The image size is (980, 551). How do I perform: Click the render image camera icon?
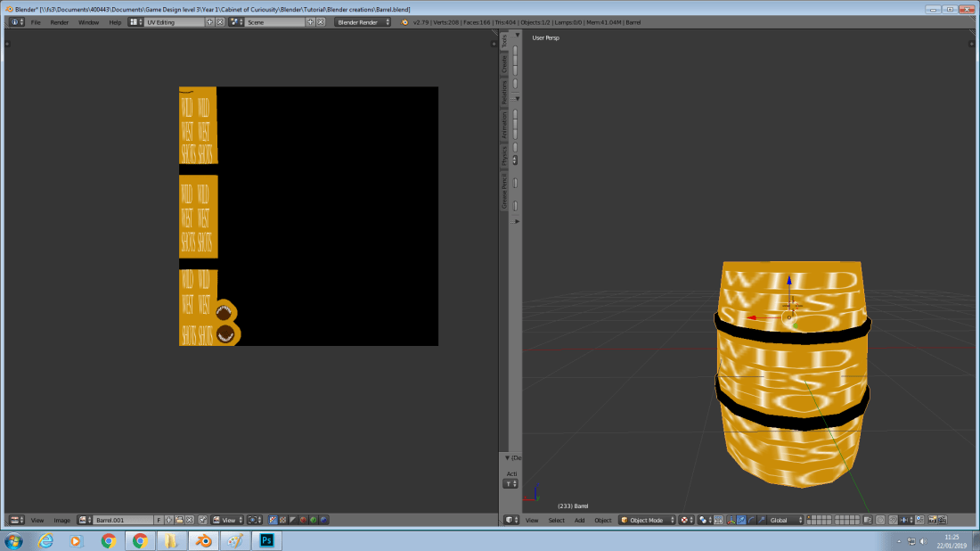[x=933, y=520]
